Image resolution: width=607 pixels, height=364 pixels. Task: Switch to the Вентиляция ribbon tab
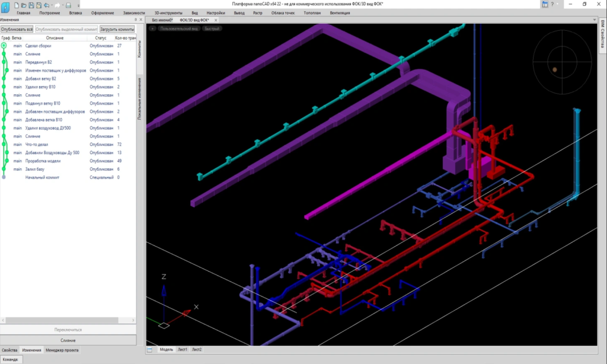click(340, 12)
